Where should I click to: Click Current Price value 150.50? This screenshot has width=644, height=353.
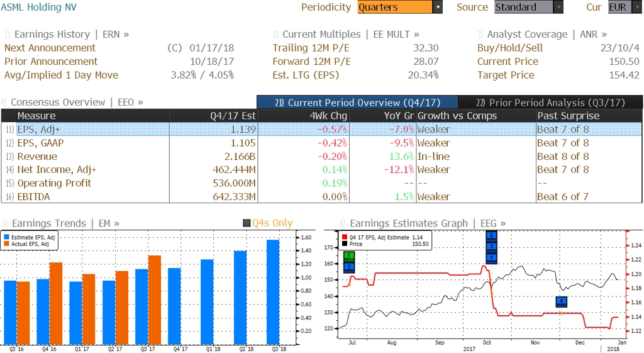625,62
